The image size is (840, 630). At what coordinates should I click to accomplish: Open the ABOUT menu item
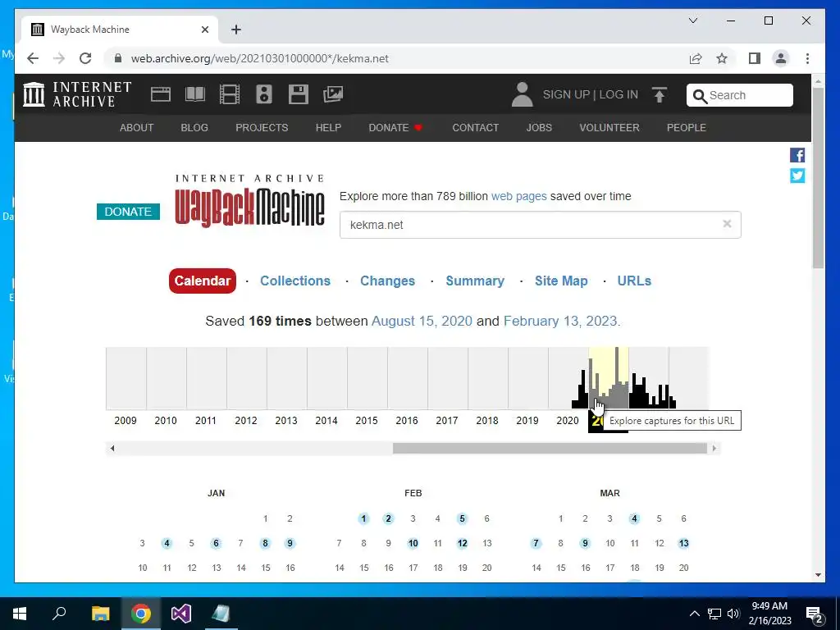point(137,127)
